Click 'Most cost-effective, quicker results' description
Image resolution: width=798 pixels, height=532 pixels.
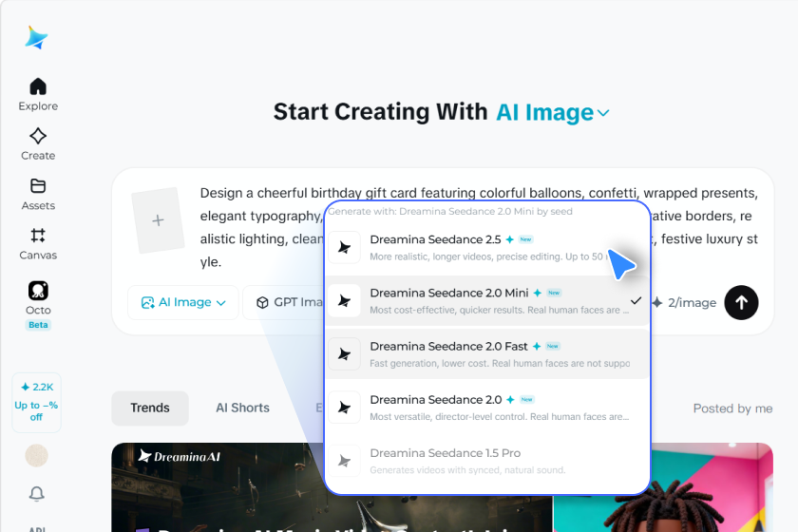click(x=499, y=310)
